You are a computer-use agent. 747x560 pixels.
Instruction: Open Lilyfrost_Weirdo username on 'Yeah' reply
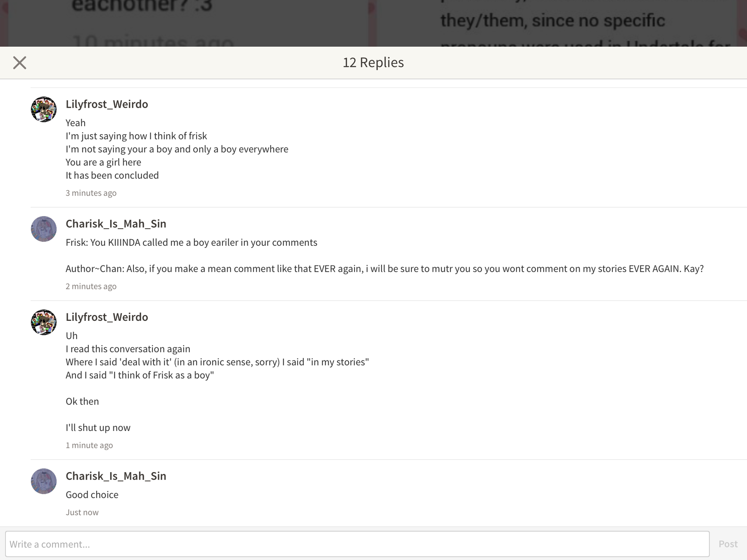[107, 104]
